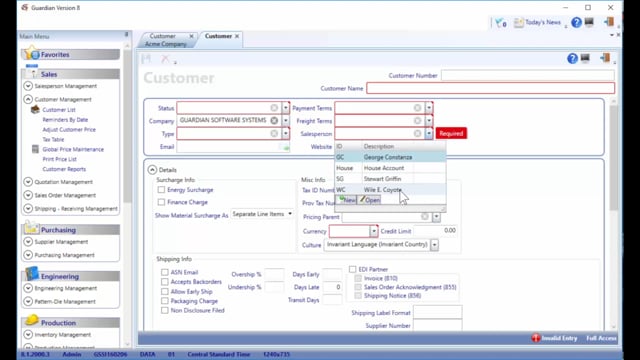
Task: Check ASN Email option
Action: [164, 272]
